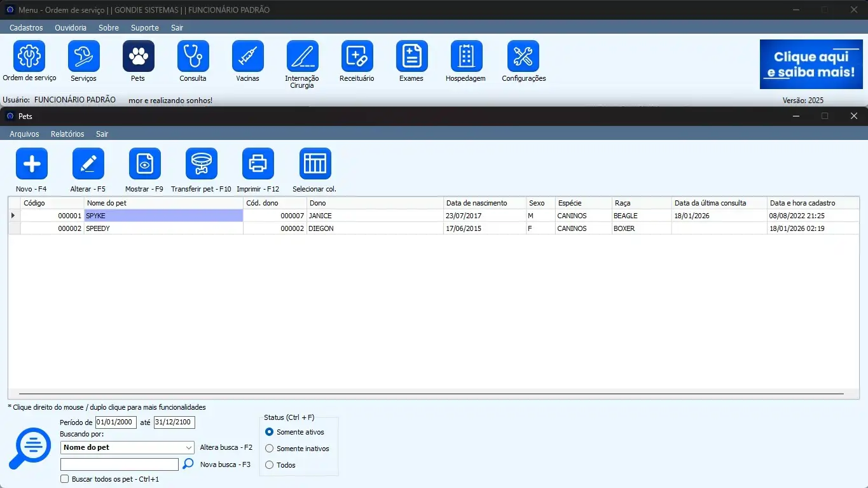Image resolution: width=868 pixels, height=488 pixels.
Task: Click the Novo - F4 plus icon
Action: (x=32, y=164)
